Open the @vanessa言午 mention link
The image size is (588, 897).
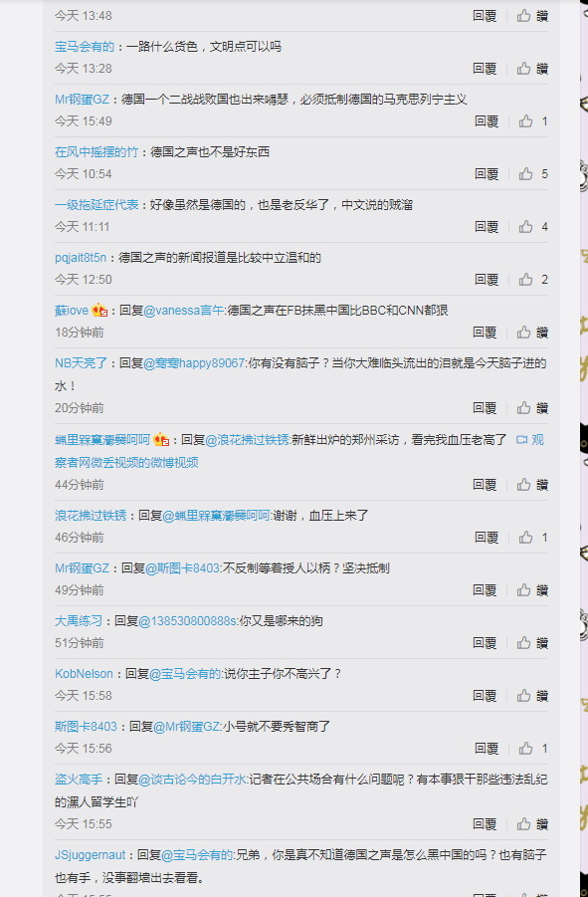184,311
